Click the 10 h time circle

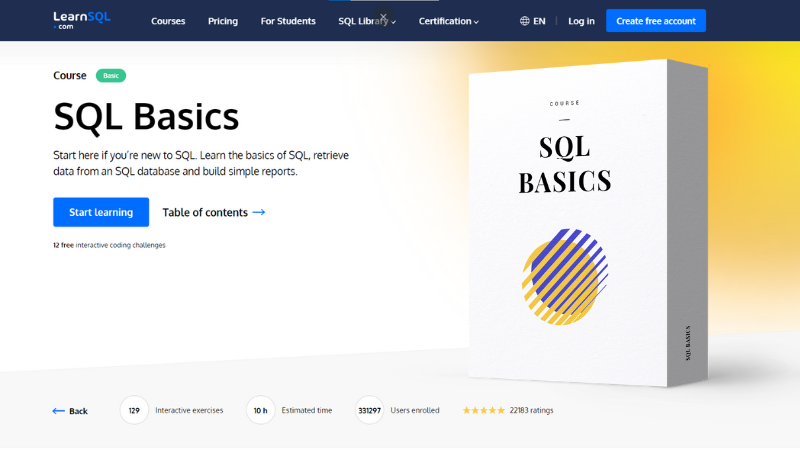tap(260, 410)
